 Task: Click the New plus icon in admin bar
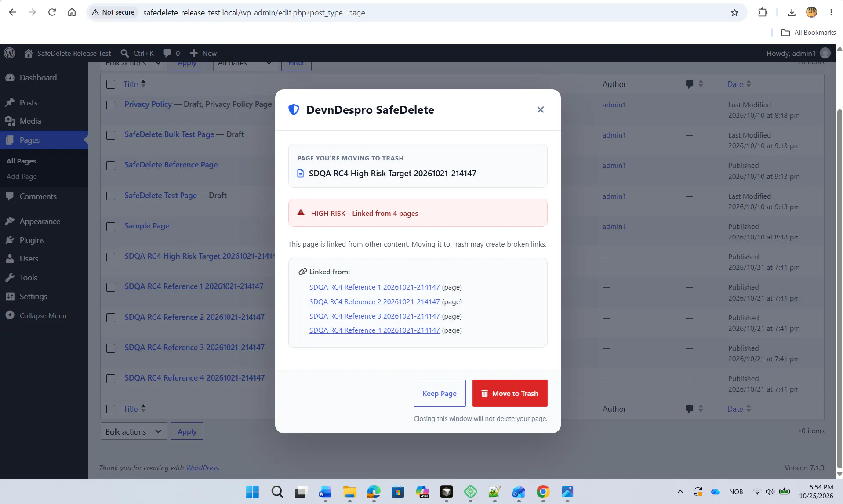[194, 53]
